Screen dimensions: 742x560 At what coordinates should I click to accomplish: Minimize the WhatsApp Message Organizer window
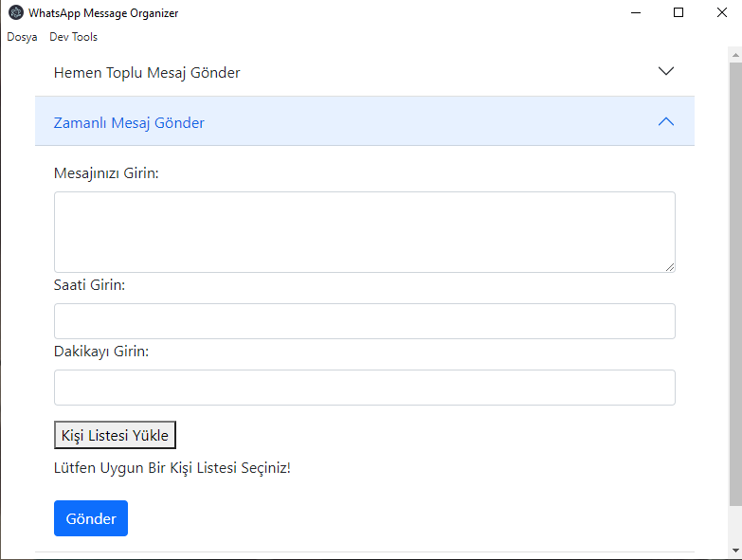pos(636,12)
